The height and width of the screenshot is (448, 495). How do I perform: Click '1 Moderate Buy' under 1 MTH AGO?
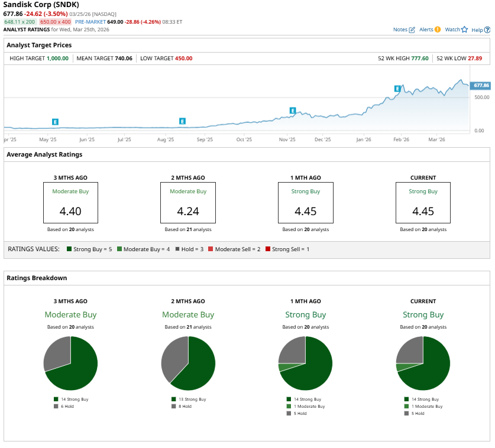point(306,407)
